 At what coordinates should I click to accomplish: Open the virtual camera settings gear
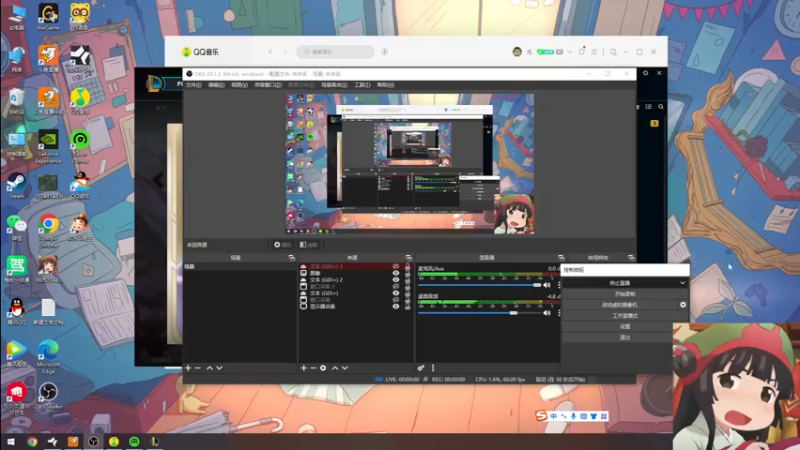(x=683, y=305)
